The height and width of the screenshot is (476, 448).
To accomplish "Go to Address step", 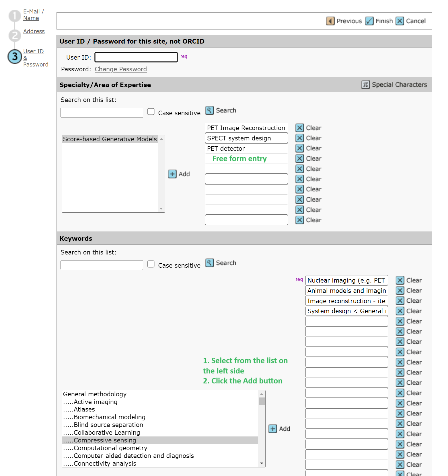I will pyautogui.click(x=34, y=31).
